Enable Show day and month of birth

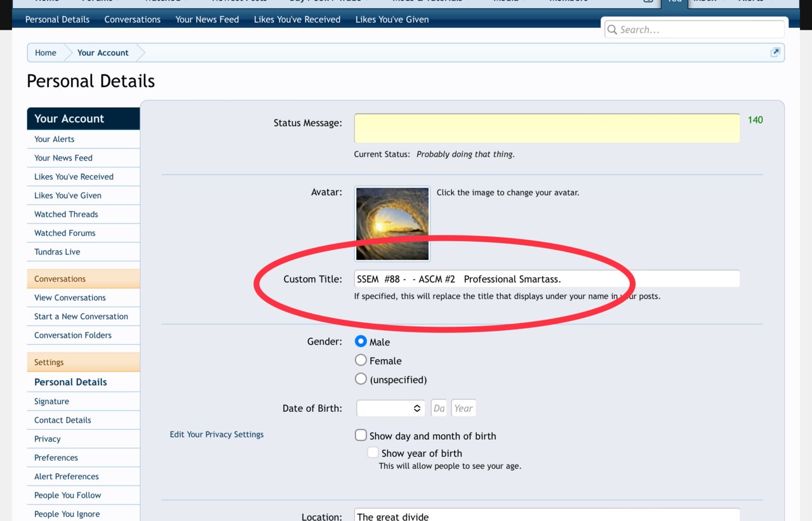point(361,435)
